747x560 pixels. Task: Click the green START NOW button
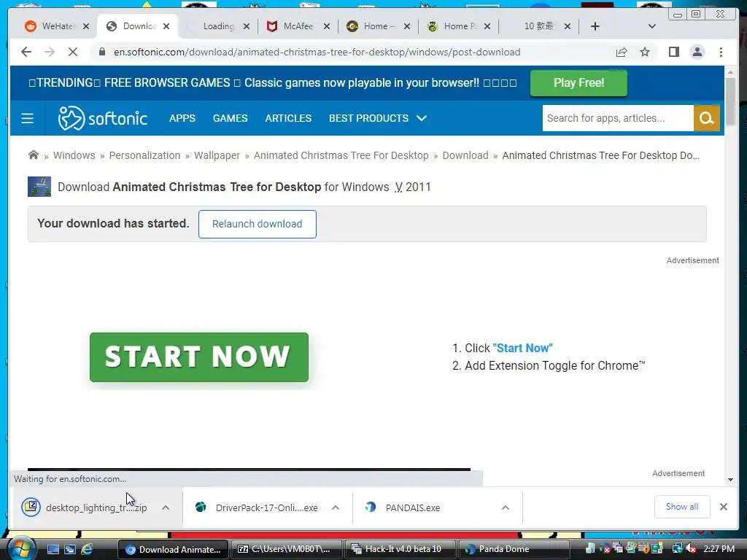199,357
